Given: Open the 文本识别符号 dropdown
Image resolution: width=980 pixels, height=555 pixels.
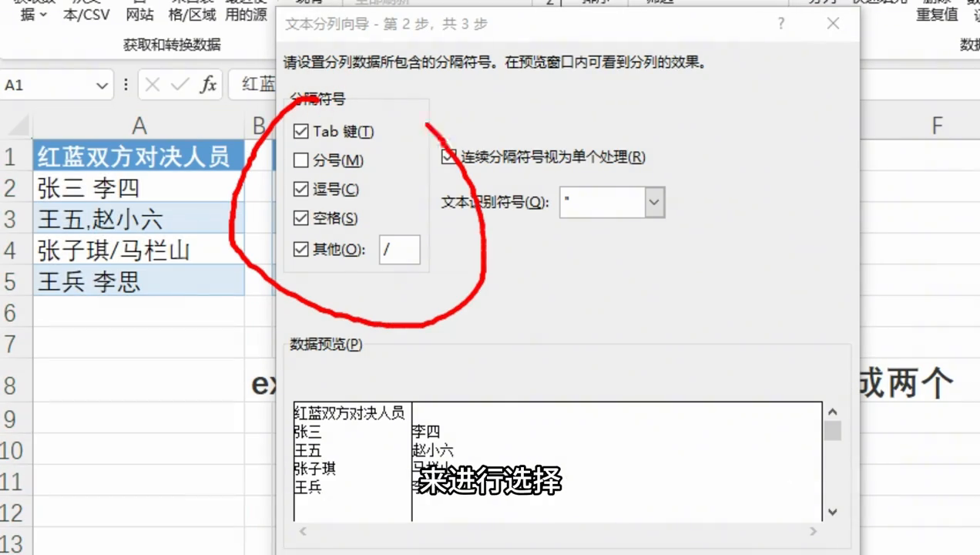Looking at the screenshot, I should tap(655, 202).
